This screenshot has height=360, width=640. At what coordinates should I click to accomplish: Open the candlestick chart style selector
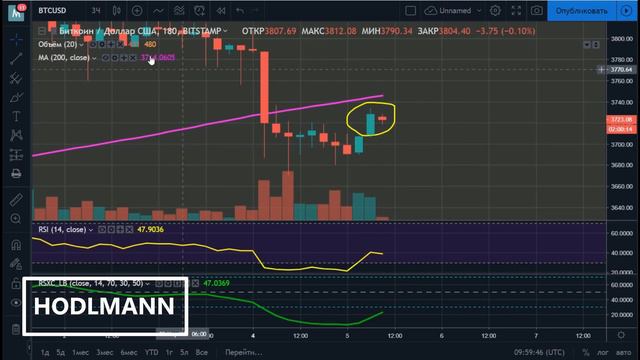pyautogui.click(x=117, y=11)
